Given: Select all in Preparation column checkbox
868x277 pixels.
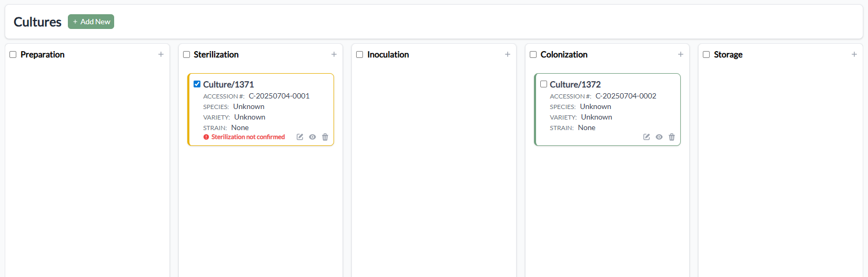Looking at the screenshot, I should [x=13, y=54].
